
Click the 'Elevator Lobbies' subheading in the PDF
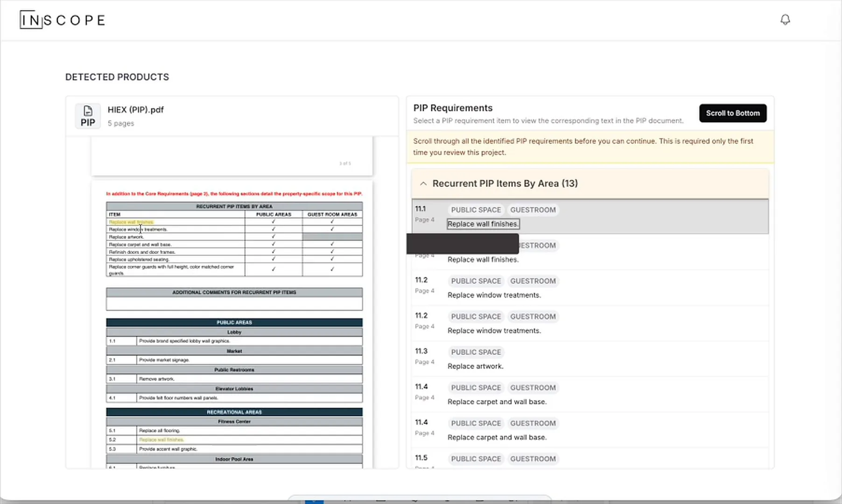[234, 389]
